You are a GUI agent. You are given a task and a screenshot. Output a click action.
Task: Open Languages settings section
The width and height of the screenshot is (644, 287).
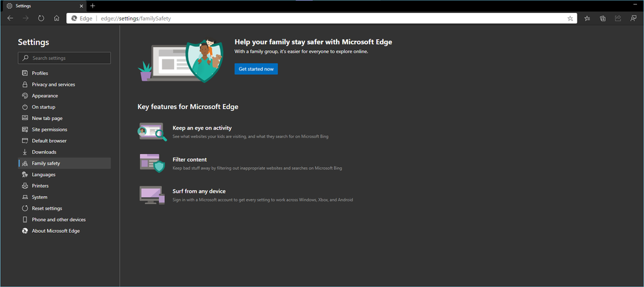[x=64, y=174]
